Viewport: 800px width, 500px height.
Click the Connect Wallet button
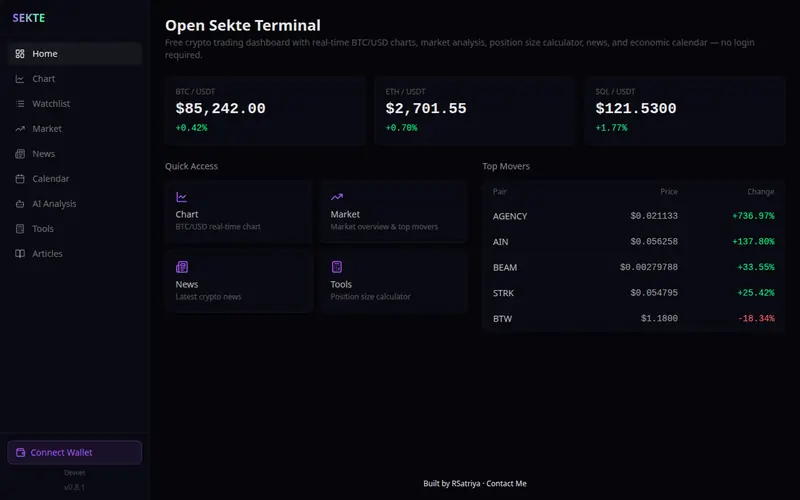(74, 453)
